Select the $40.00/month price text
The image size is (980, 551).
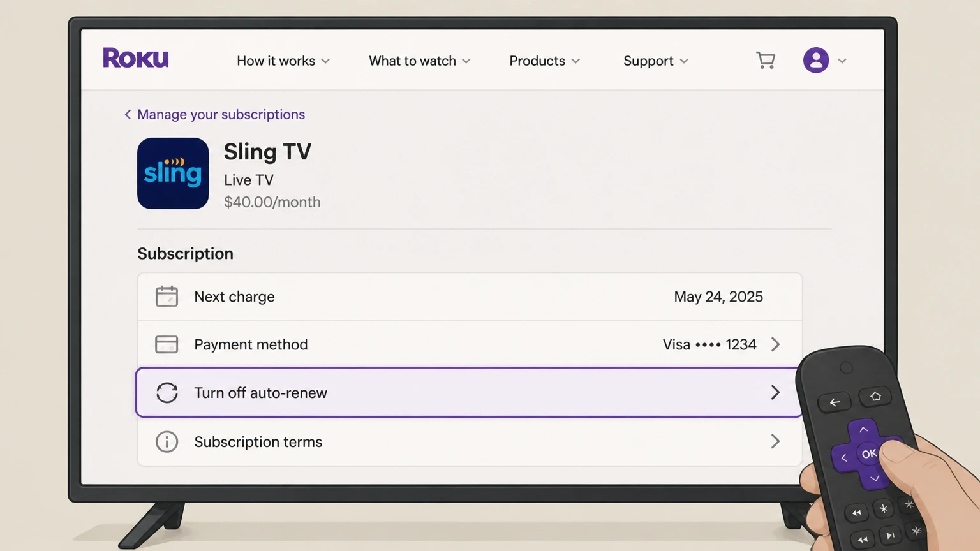(272, 202)
